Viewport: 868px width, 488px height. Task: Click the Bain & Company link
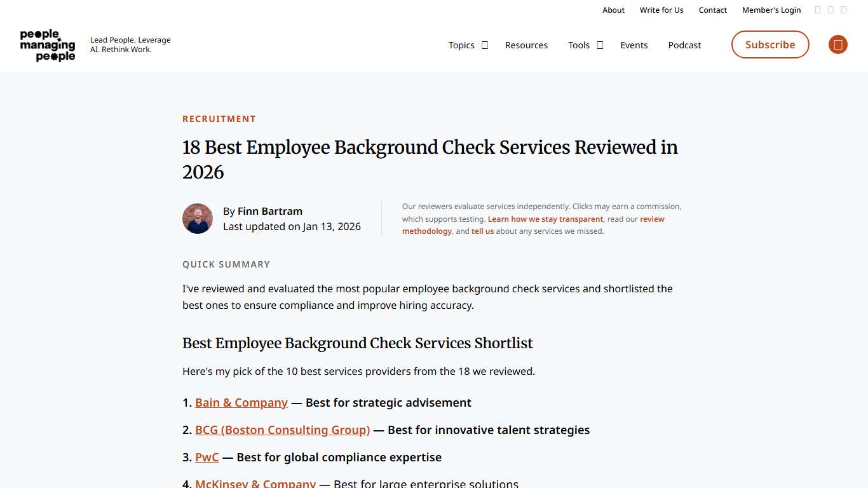point(241,402)
